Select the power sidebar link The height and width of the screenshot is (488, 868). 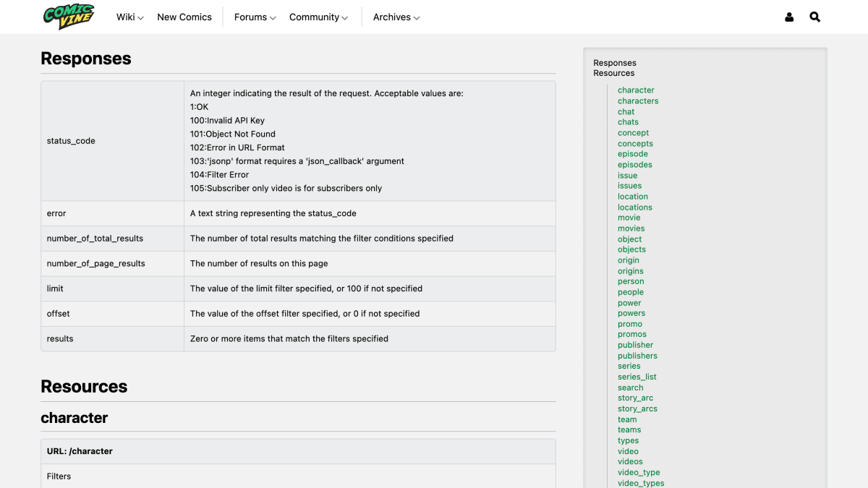click(x=629, y=303)
